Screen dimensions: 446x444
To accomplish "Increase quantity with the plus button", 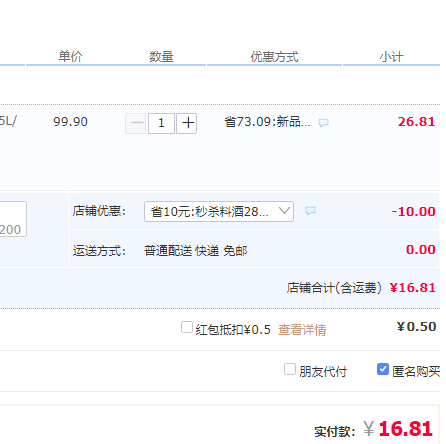I will click(187, 123).
